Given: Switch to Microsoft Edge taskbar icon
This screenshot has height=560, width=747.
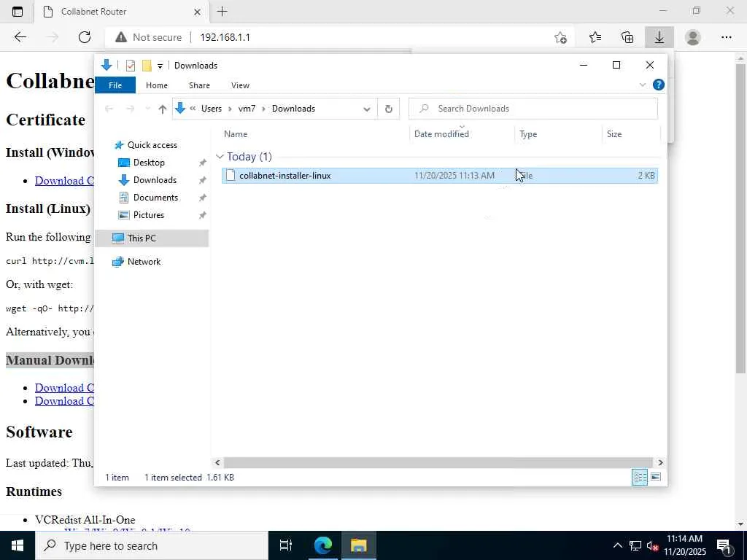Looking at the screenshot, I should (x=322, y=545).
